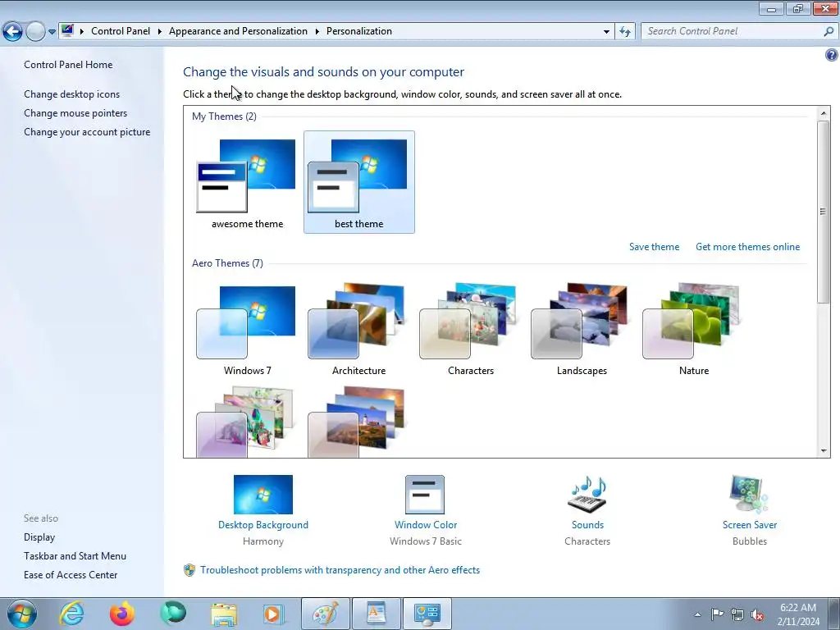
Task: Click the Personalization breadcrumb
Action: pos(359,31)
